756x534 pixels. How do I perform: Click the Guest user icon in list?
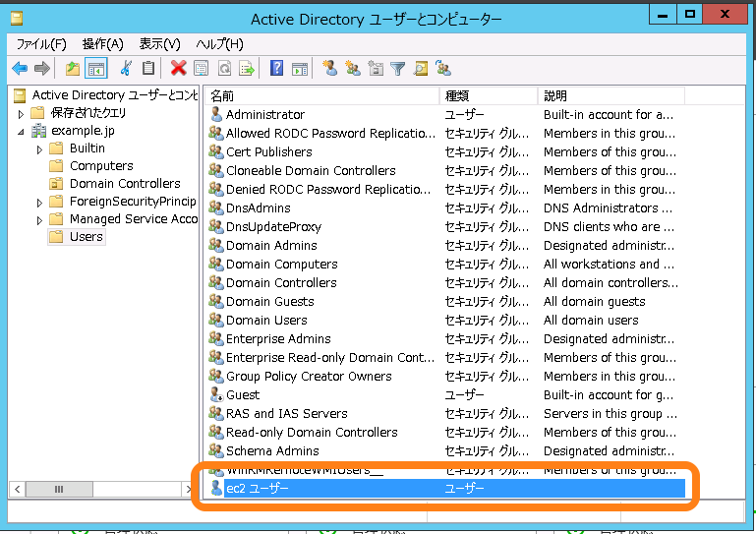[216, 394]
